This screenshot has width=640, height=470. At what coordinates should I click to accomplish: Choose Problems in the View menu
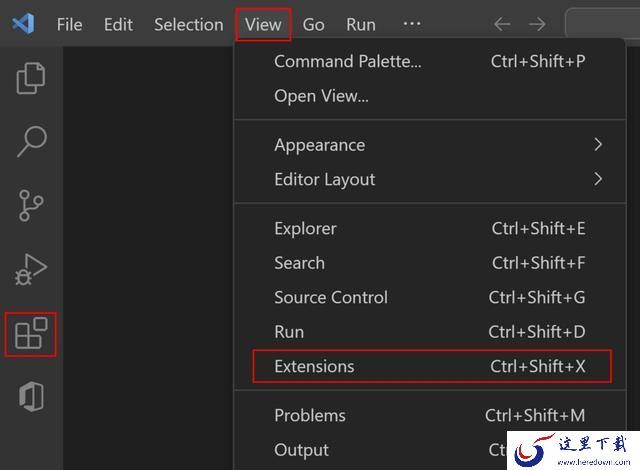coord(431,415)
